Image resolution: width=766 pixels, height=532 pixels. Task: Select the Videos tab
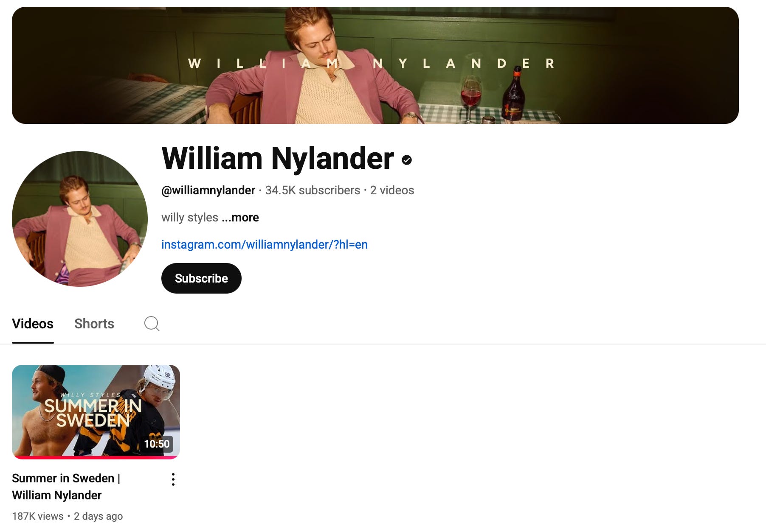(x=33, y=324)
